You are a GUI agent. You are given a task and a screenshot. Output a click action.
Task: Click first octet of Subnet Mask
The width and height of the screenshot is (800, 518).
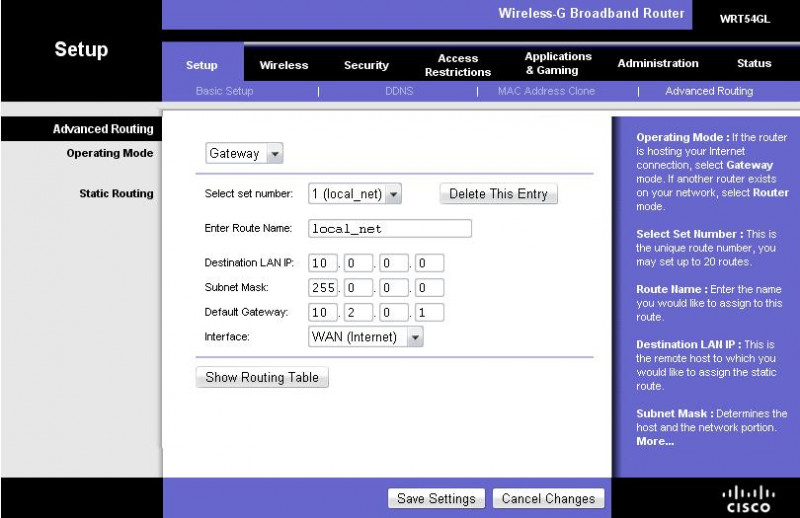[x=322, y=288]
